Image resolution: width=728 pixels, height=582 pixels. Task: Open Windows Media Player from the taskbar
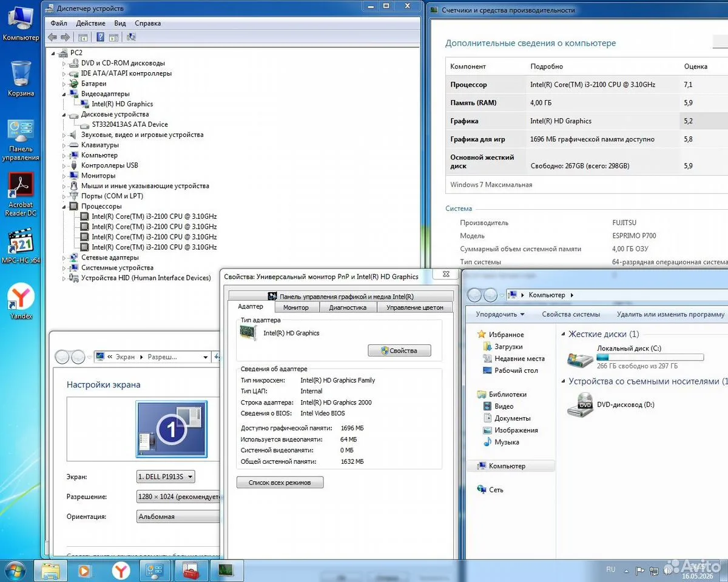point(84,570)
